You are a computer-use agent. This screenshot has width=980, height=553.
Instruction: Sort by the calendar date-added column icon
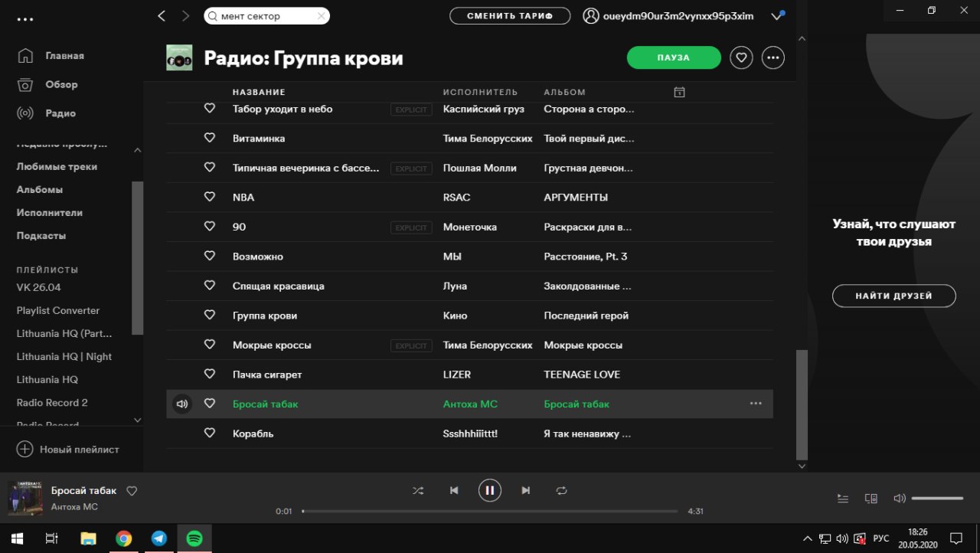(x=679, y=92)
